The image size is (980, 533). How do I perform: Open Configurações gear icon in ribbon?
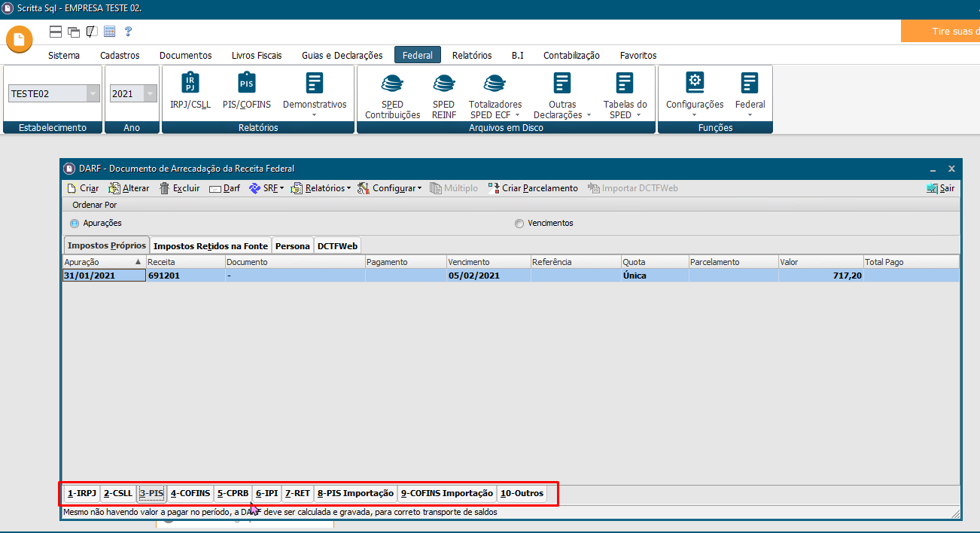[694, 82]
